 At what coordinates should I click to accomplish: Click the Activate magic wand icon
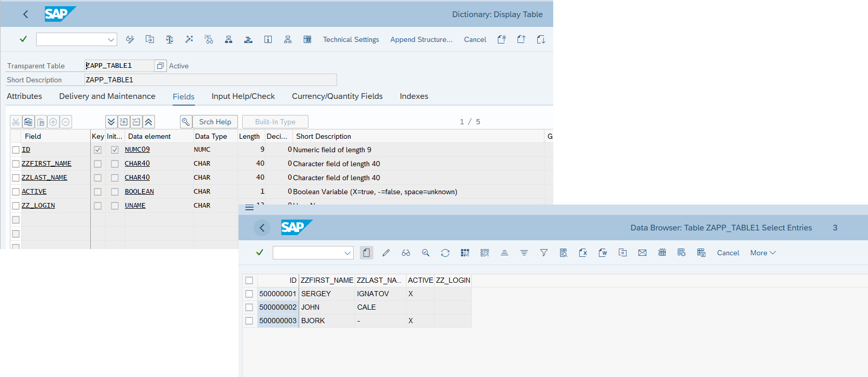pos(189,39)
